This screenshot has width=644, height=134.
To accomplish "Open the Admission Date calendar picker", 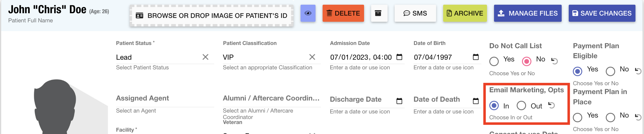I will pyautogui.click(x=399, y=57).
